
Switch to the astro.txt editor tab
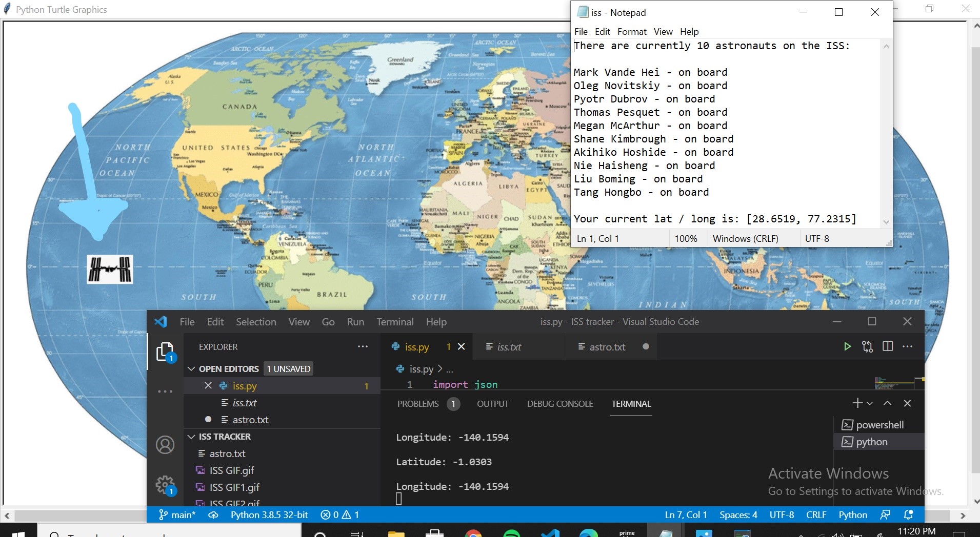click(611, 347)
